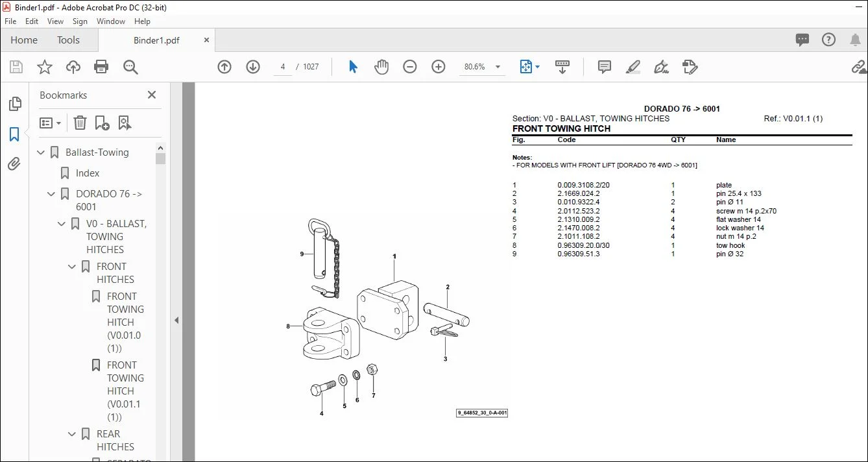
Task: Open the find text magnifier tool
Action: coord(131,67)
